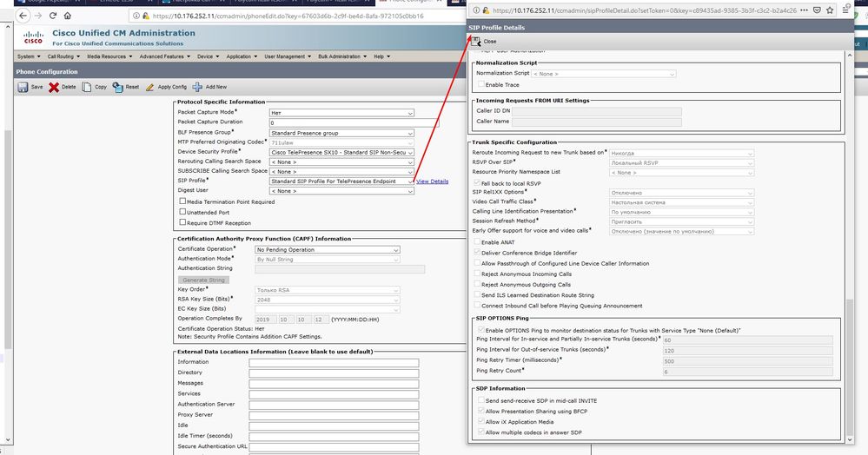Open popup browser hamburger menu

pos(845,10)
